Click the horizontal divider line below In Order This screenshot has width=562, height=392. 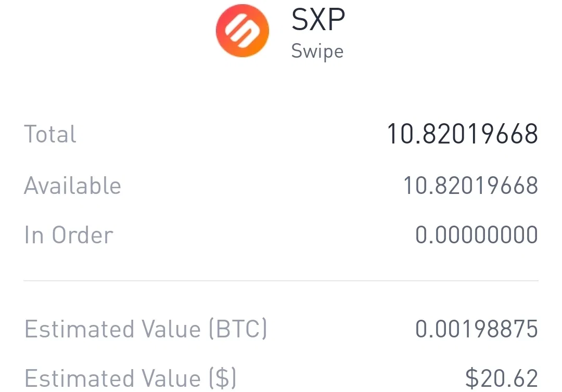(281, 281)
